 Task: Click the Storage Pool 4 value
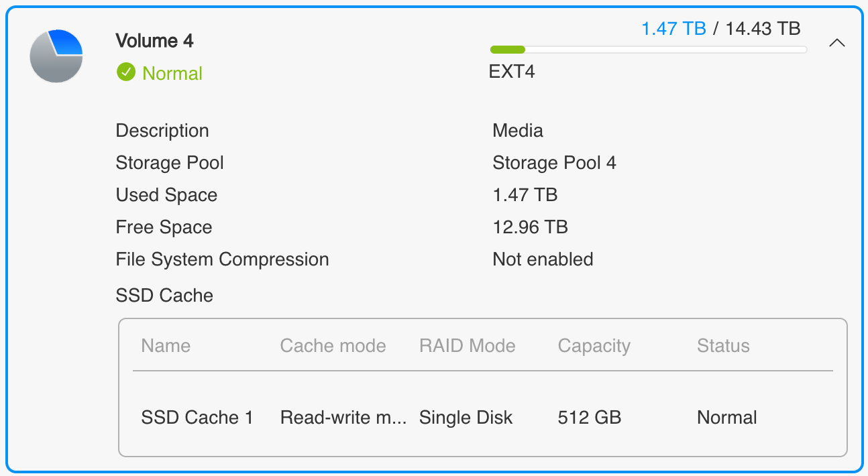click(x=554, y=163)
